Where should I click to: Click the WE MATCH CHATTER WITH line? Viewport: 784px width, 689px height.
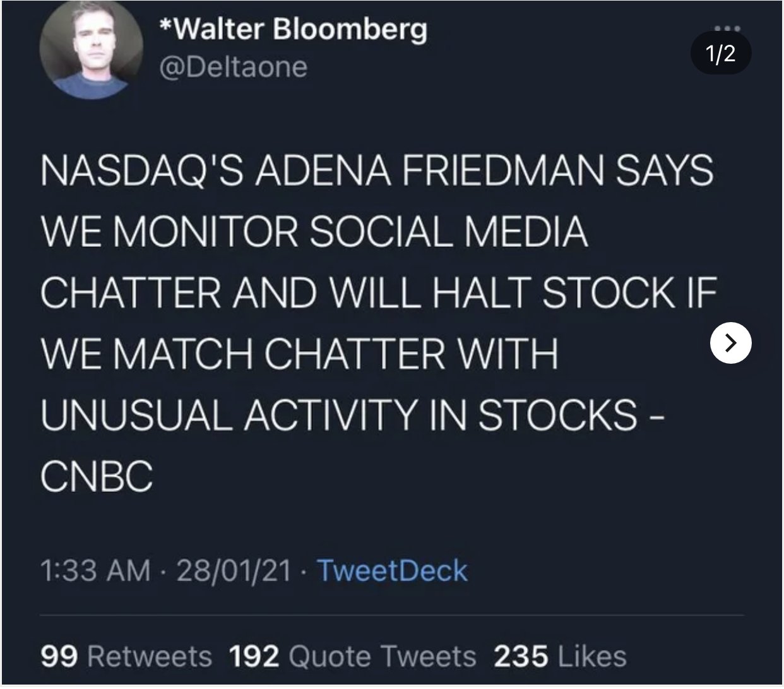[299, 354]
